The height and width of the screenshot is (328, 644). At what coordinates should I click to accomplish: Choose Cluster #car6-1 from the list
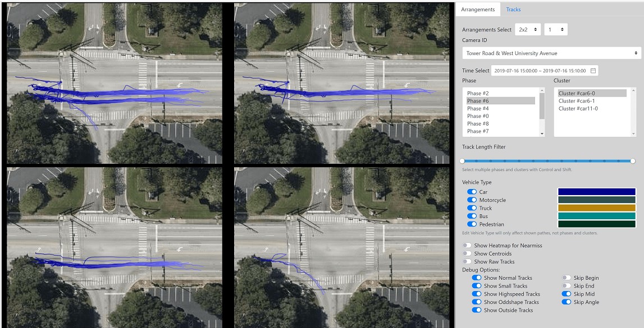577,101
